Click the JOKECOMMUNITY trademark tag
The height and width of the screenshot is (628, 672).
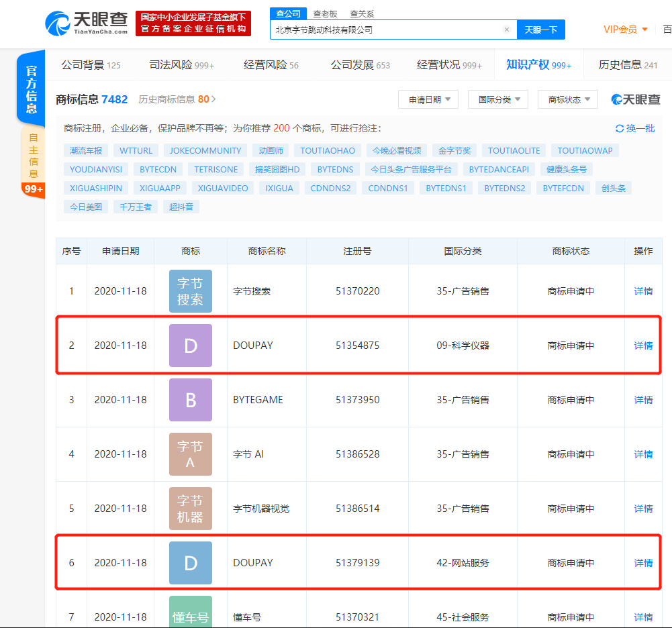pos(205,151)
